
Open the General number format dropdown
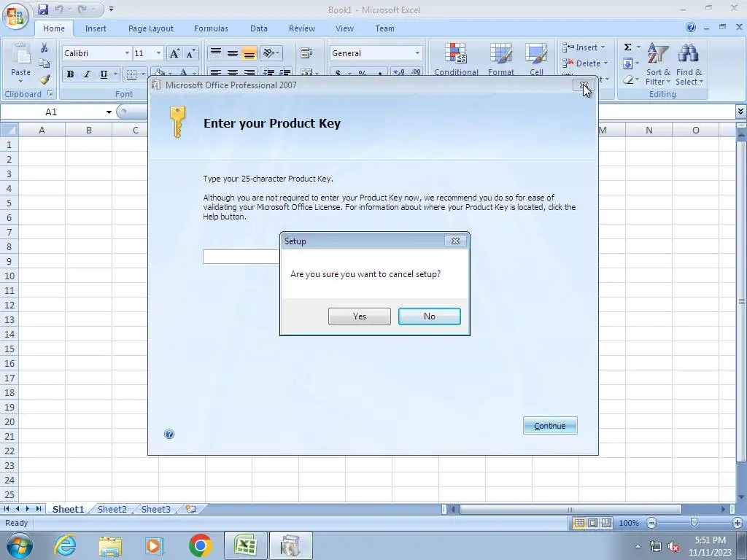point(417,53)
